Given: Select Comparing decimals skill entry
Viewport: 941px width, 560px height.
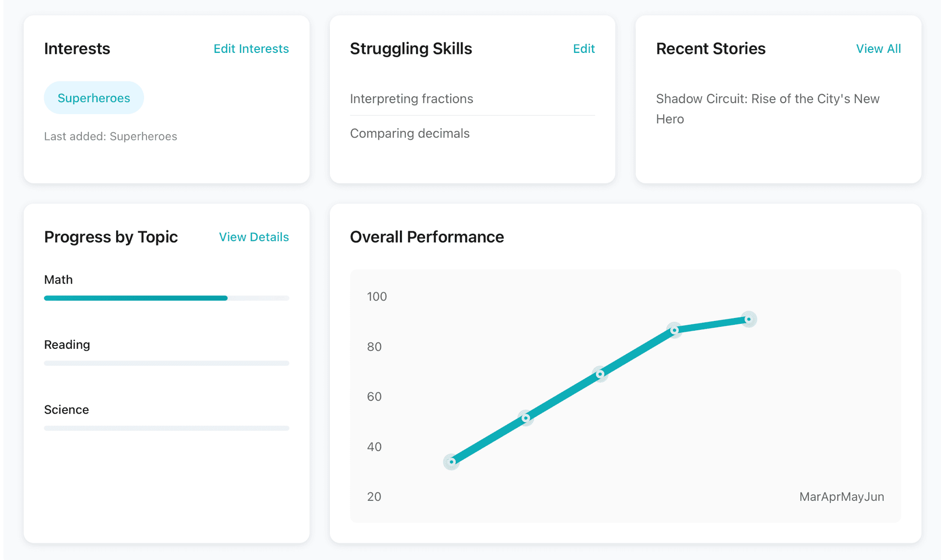Looking at the screenshot, I should [x=410, y=133].
